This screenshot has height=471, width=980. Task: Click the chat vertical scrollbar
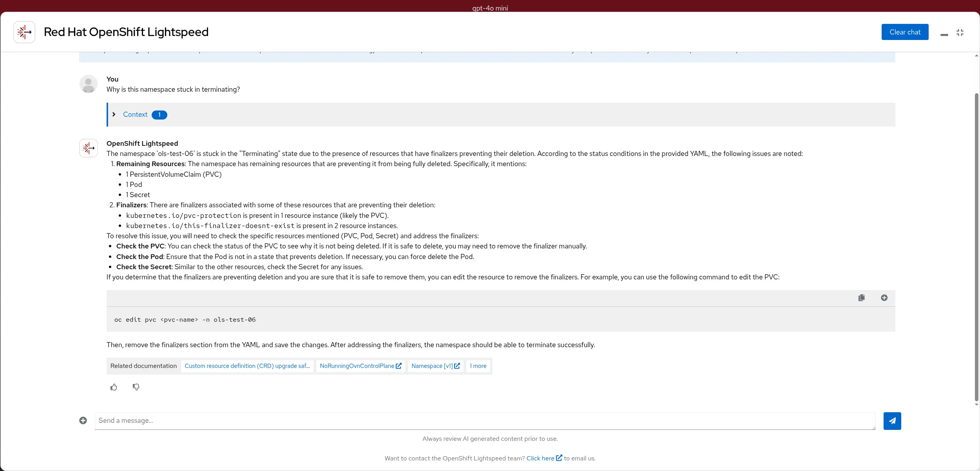976,247
